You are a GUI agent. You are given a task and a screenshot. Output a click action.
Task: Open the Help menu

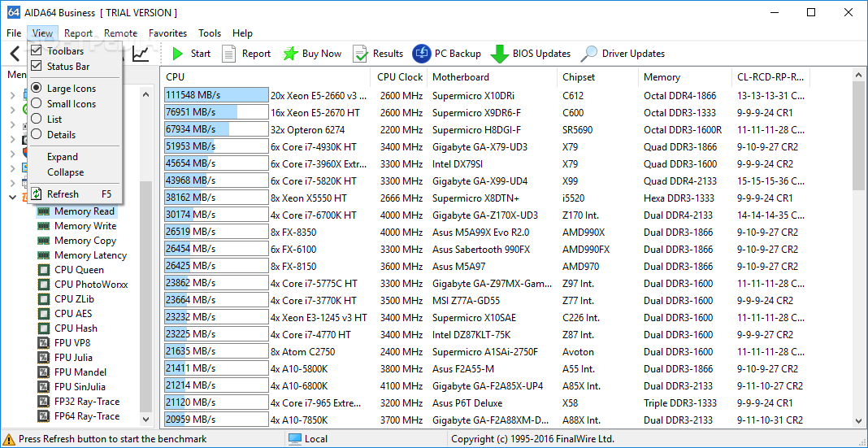242,33
